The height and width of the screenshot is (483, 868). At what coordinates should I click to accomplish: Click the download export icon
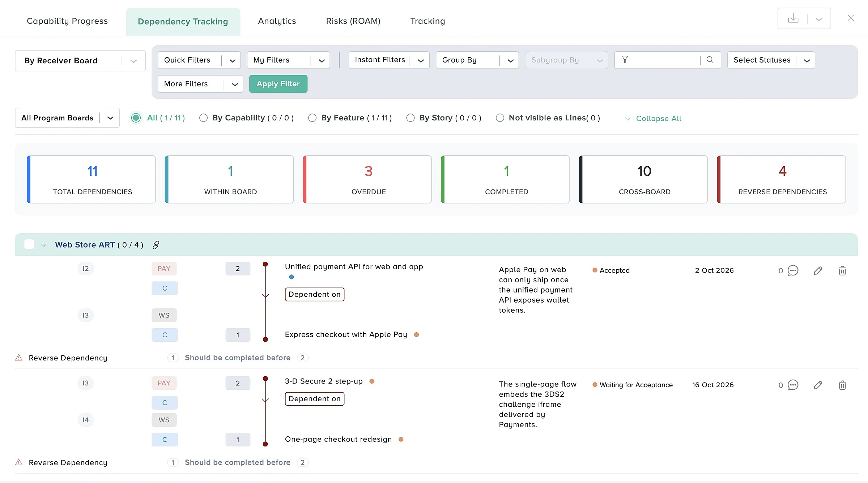tap(793, 18)
